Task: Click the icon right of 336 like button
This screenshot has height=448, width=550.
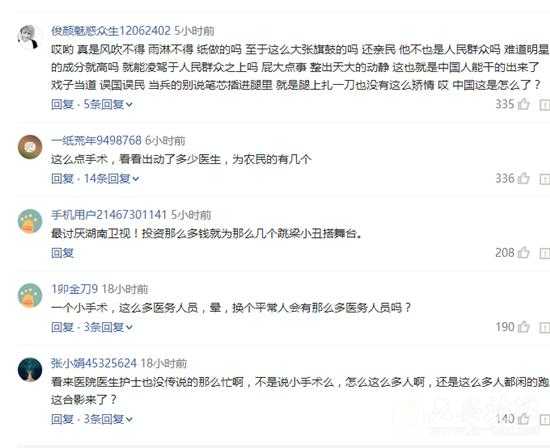Action: click(x=545, y=179)
